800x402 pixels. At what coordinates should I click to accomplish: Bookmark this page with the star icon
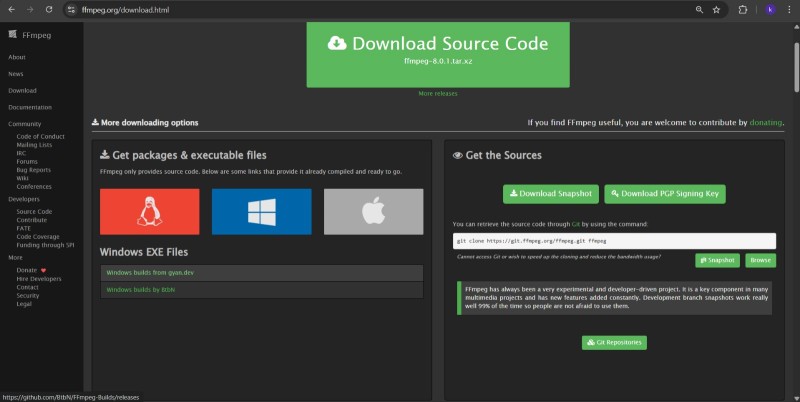pyautogui.click(x=716, y=10)
